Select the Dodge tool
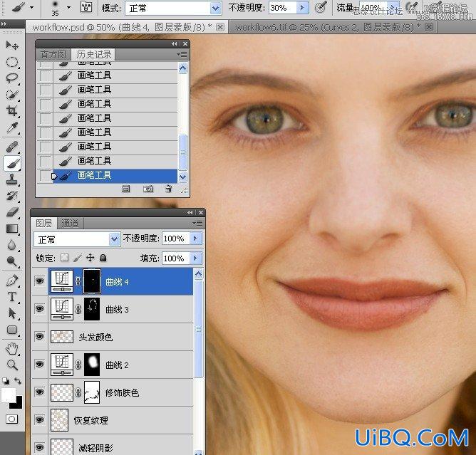 coord(12,261)
